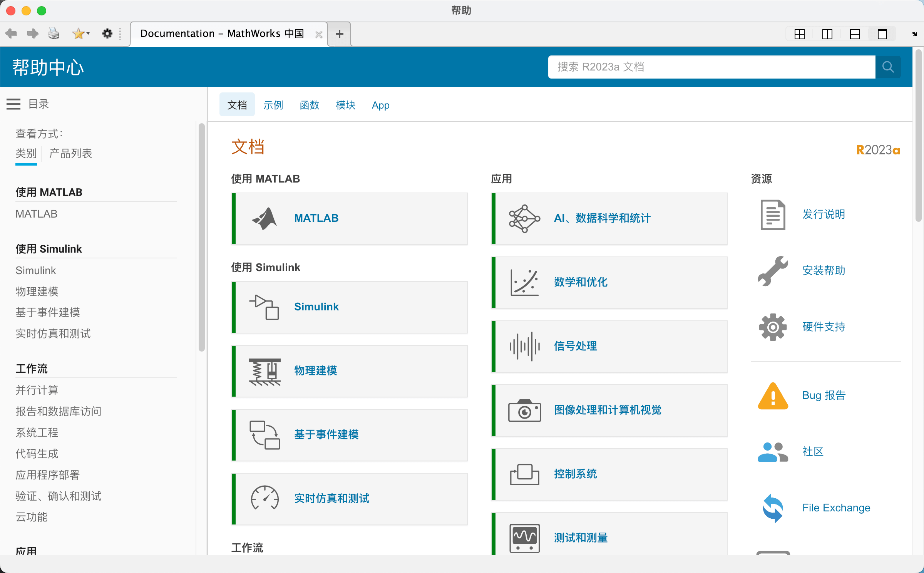The height and width of the screenshot is (573, 924).
Task: Open 系统工程 in the sidebar
Action: coord(37,432)
